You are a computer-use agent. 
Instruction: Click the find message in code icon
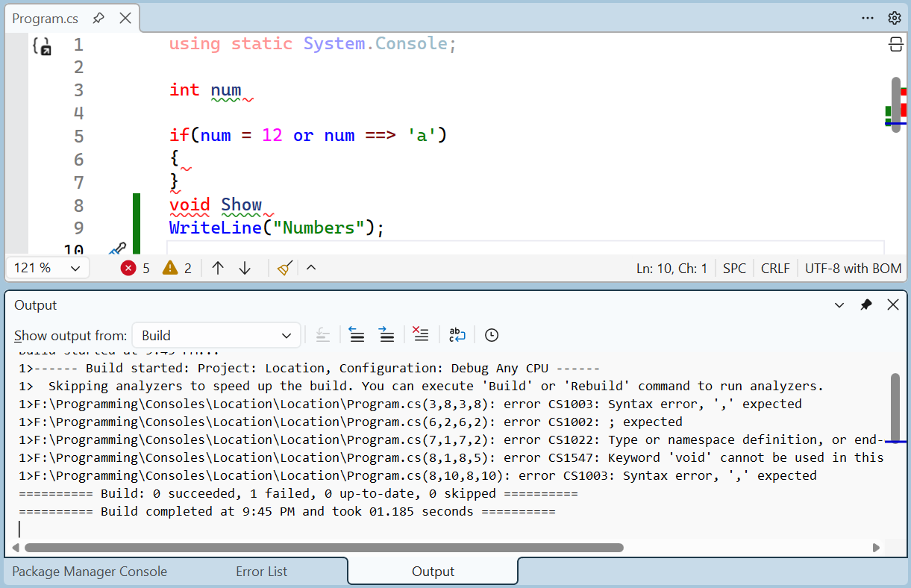322,336
